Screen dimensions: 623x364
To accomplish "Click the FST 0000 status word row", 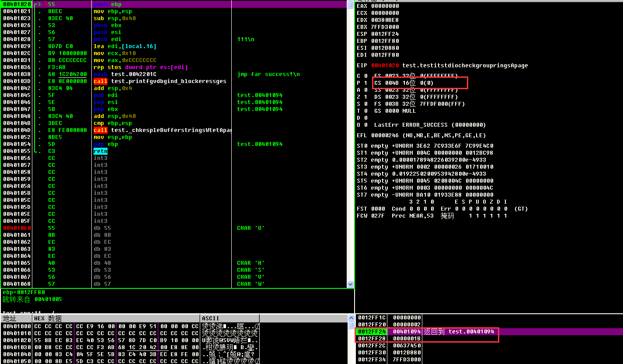I will 442,209.
